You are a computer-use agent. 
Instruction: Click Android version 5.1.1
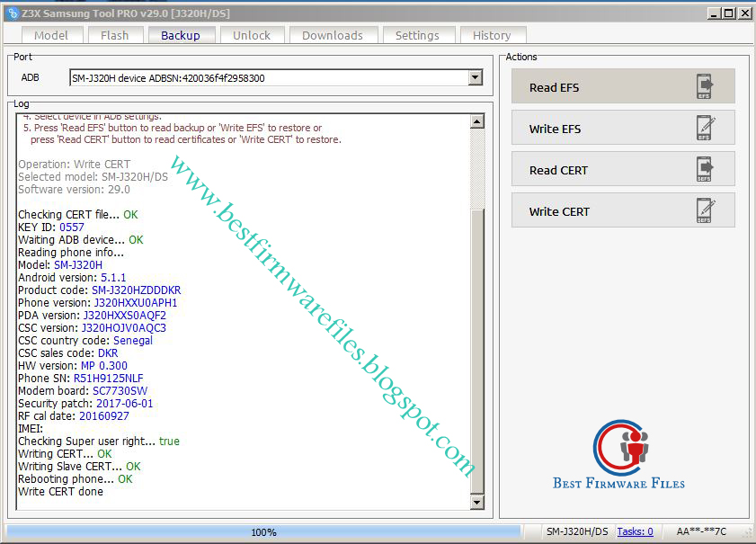[x=113, y=278]
